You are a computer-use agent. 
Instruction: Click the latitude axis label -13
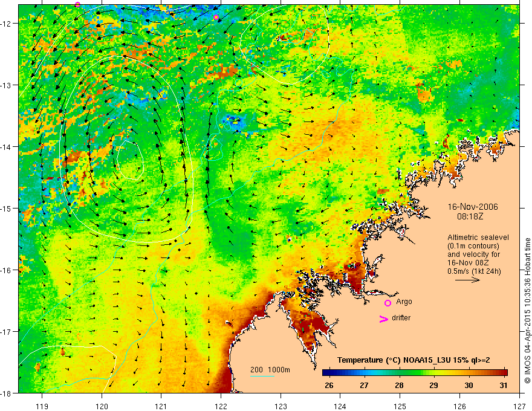click(6, 85)
